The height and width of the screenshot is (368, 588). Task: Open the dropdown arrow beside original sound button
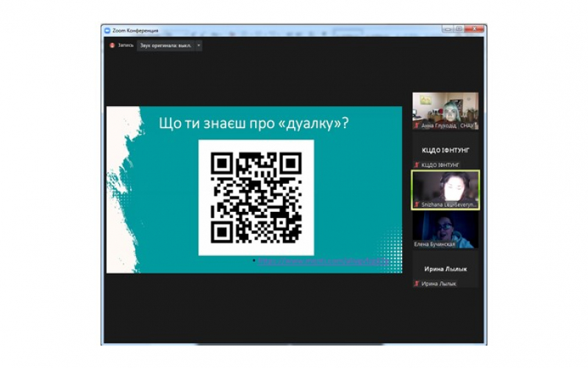pyautogui.click(x=198, y=46)
